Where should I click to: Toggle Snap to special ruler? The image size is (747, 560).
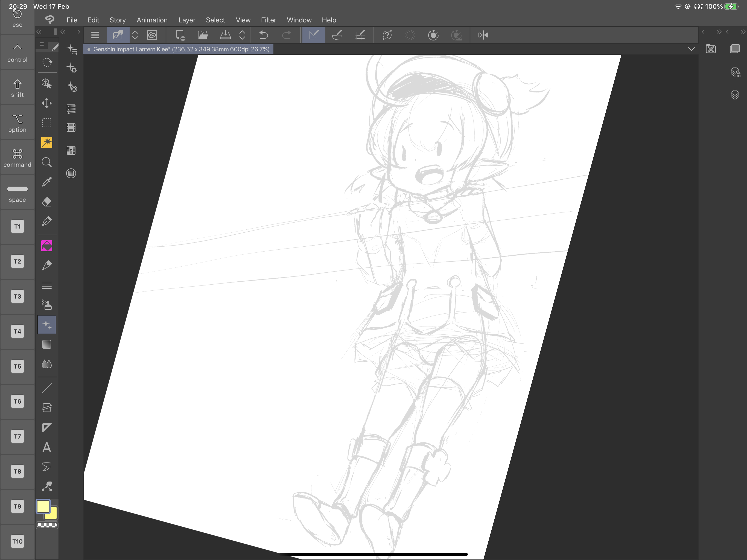click(337, 35)
